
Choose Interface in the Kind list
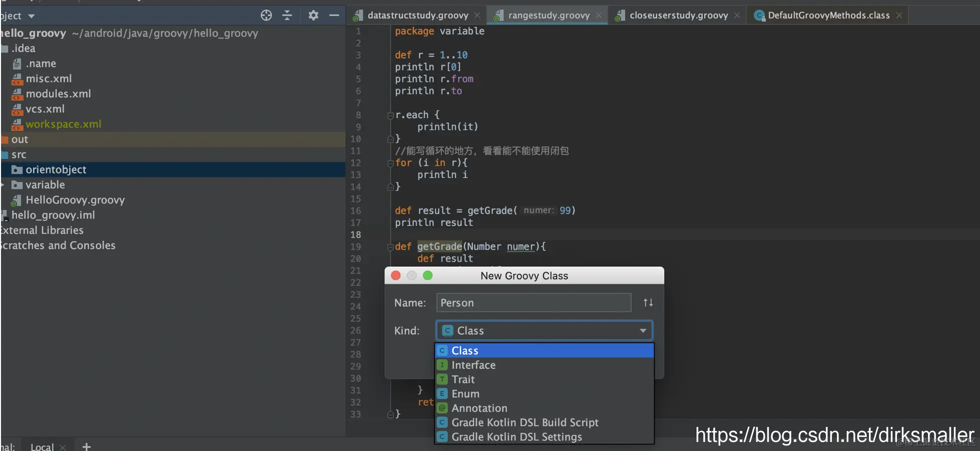[x=545, y=365]
